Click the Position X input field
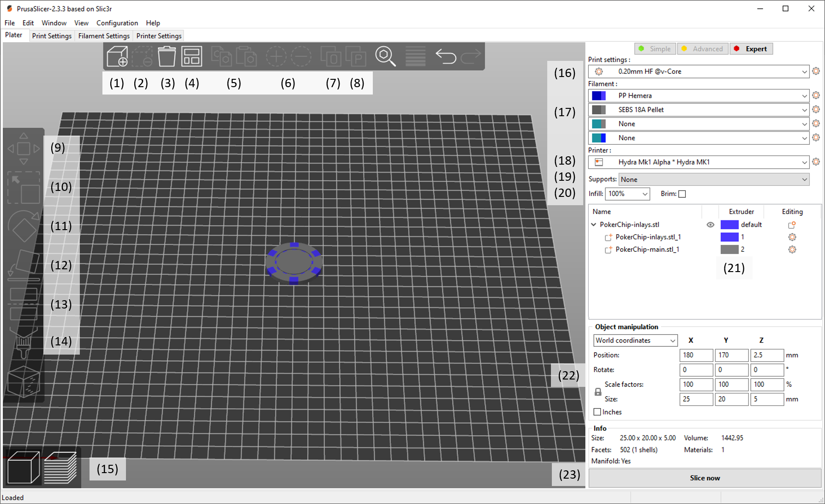This screenshot has width=825, height=504. [696, 355]
